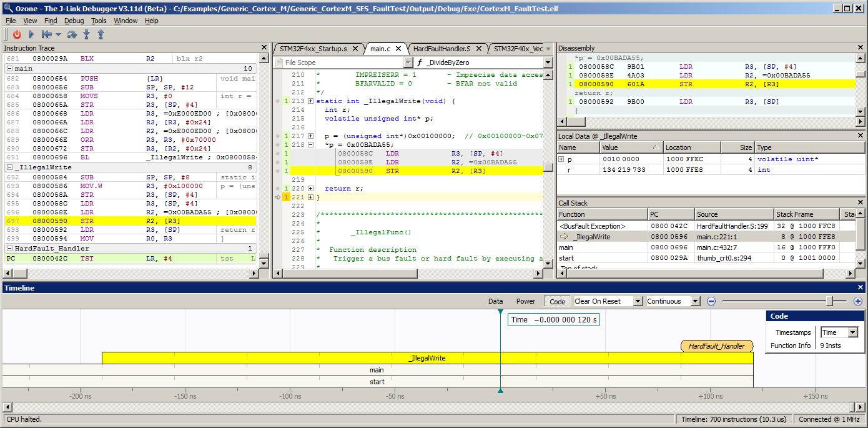Open the Continuous sampling mode dropdown
The width and height of the screenshot is (868, 428).
pyautogui.click(x=695, y=301)
